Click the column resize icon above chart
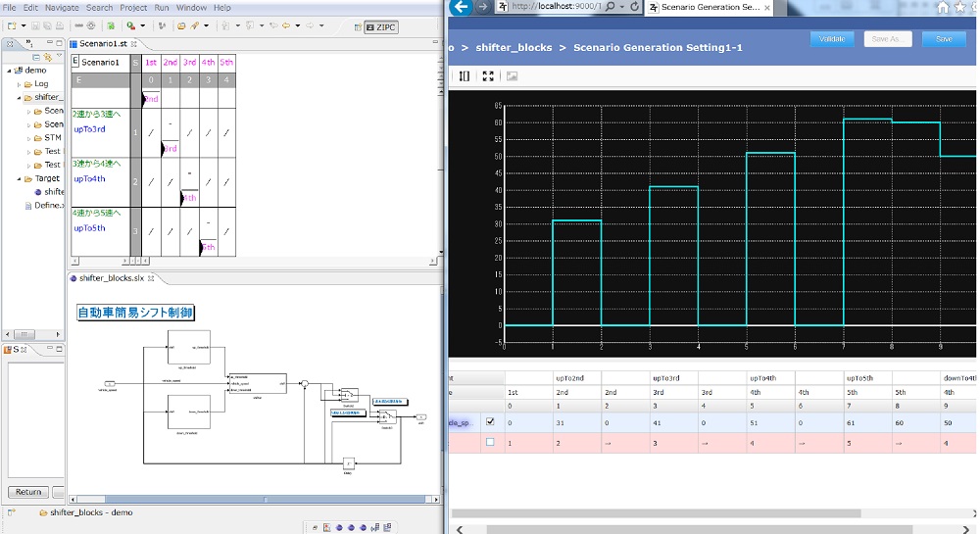The height and width of the screenshot is (534, 980). (465, 75)
